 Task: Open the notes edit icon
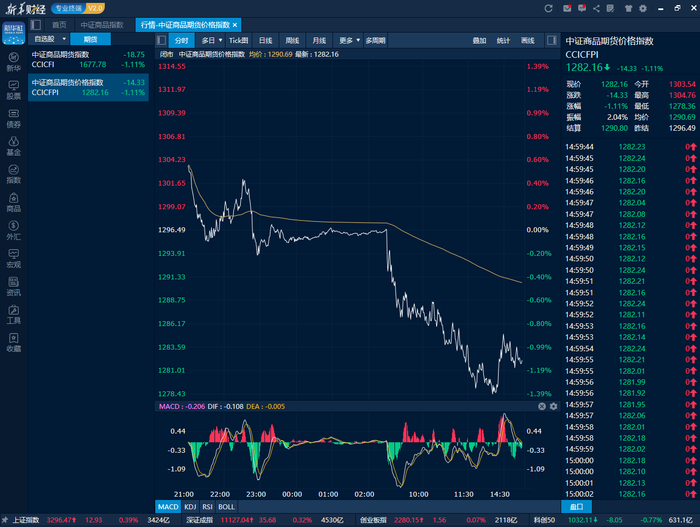(610, 8)
